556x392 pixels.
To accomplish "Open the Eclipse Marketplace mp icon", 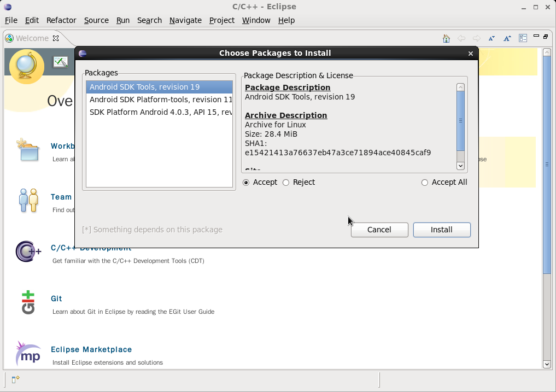I will (x=28, y=353).
